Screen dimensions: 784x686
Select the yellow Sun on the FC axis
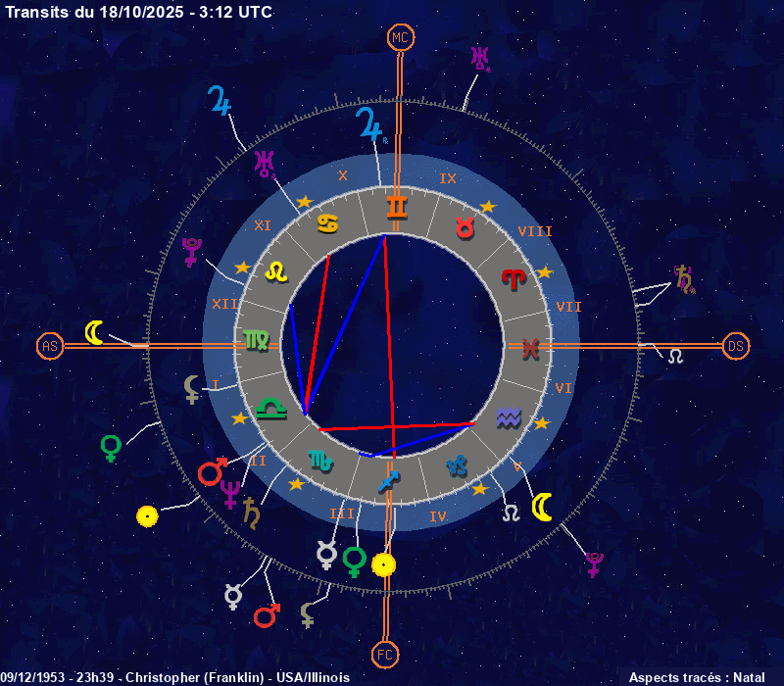[383, 564]
